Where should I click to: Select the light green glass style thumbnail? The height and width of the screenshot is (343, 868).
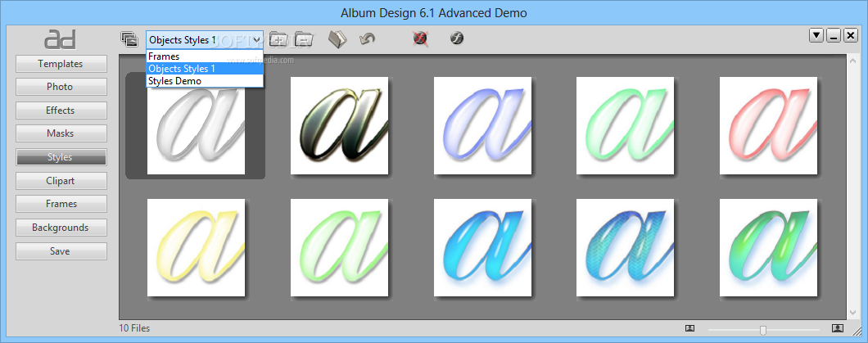click(x=339, y=248)
